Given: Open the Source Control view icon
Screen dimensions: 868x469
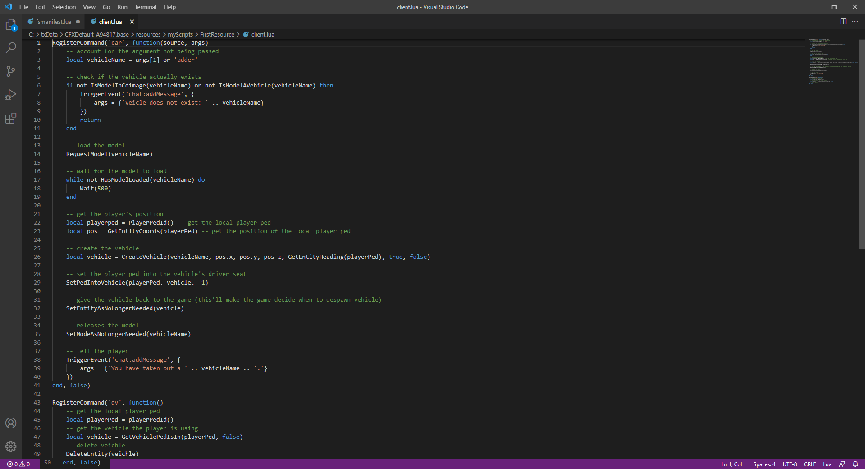Looking at the screenshot, I should tap(11, 71).
